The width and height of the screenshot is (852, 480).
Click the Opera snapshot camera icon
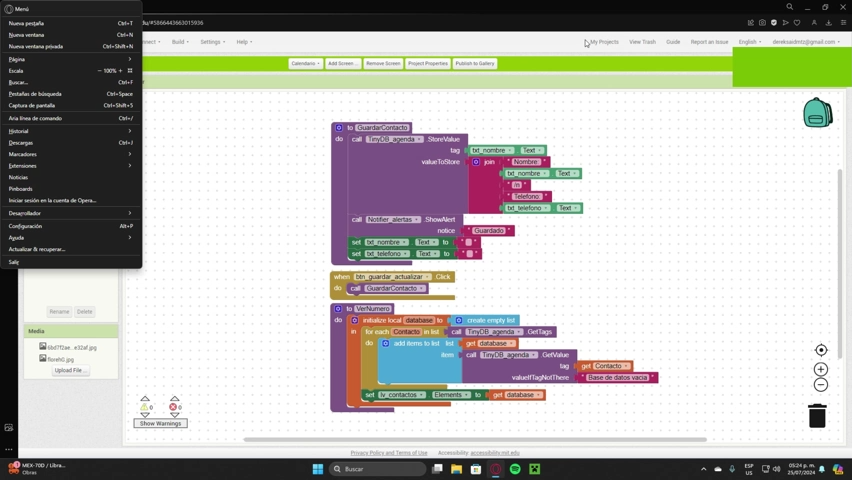tap(762, 22)
